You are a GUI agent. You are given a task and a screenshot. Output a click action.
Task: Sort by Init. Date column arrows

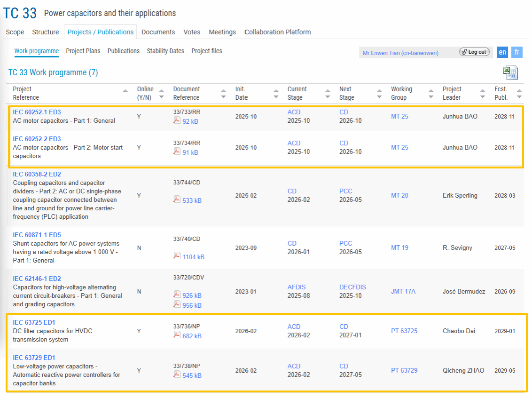pos(276,93)
